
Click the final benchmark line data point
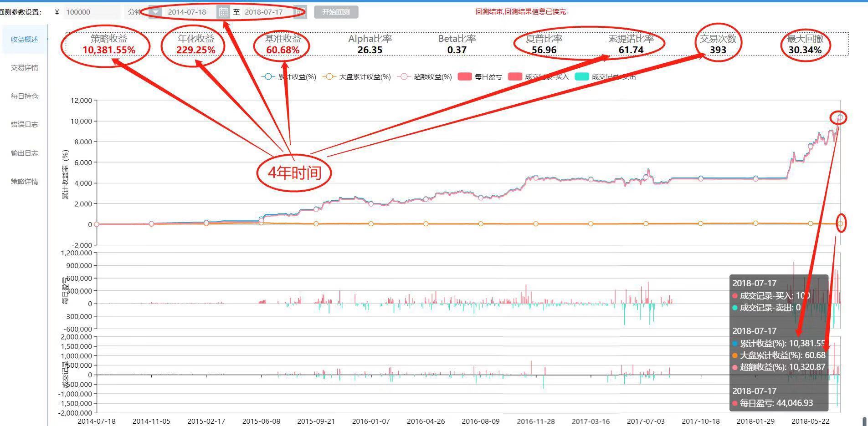coord(840,223)
